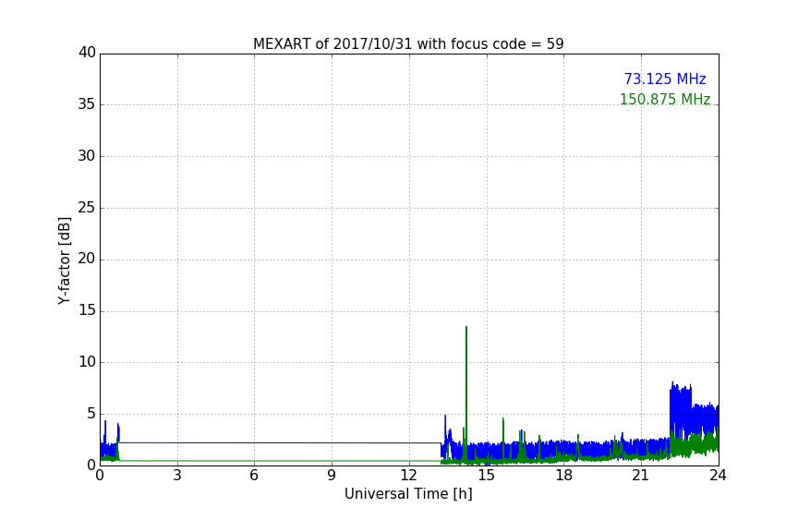
Task: Click the 'Y-factor [dB]' axis label
Action: click(x=64, y=260)
